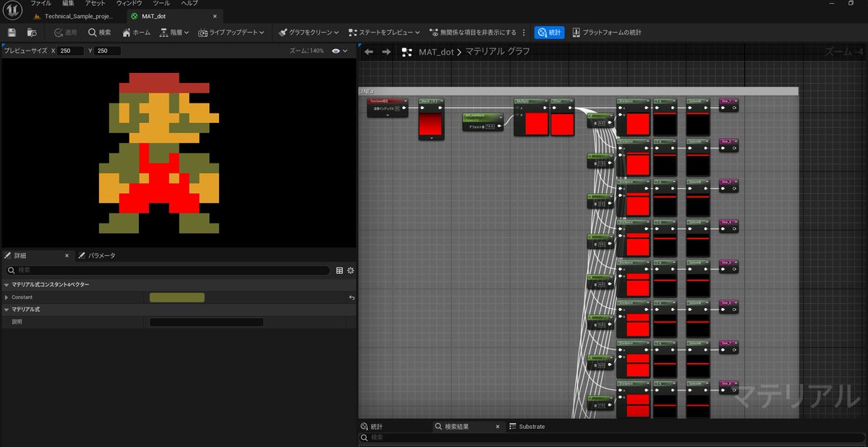
Task: Open the 編集 (Edit) menu
Action: [68, 4]
